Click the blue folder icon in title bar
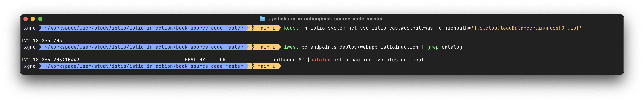Image resolution: width=644 pixels, height=102 pixels. (262, 19)
